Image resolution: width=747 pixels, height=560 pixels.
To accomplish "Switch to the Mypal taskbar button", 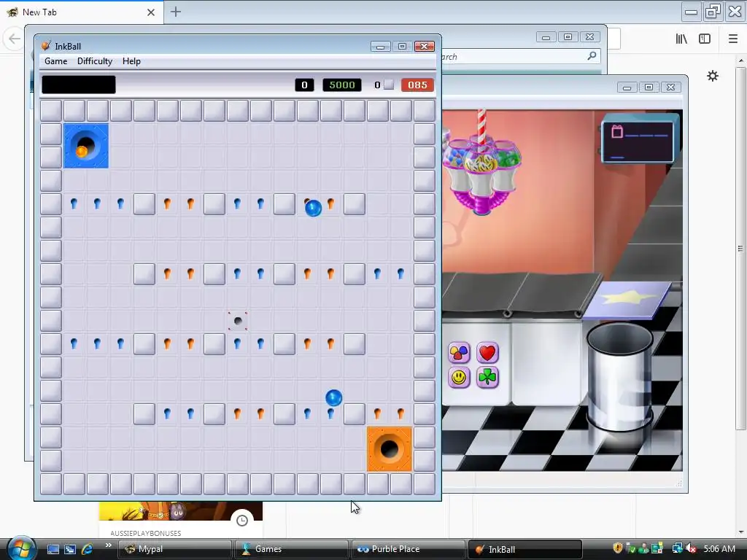I will coord(174,549).
